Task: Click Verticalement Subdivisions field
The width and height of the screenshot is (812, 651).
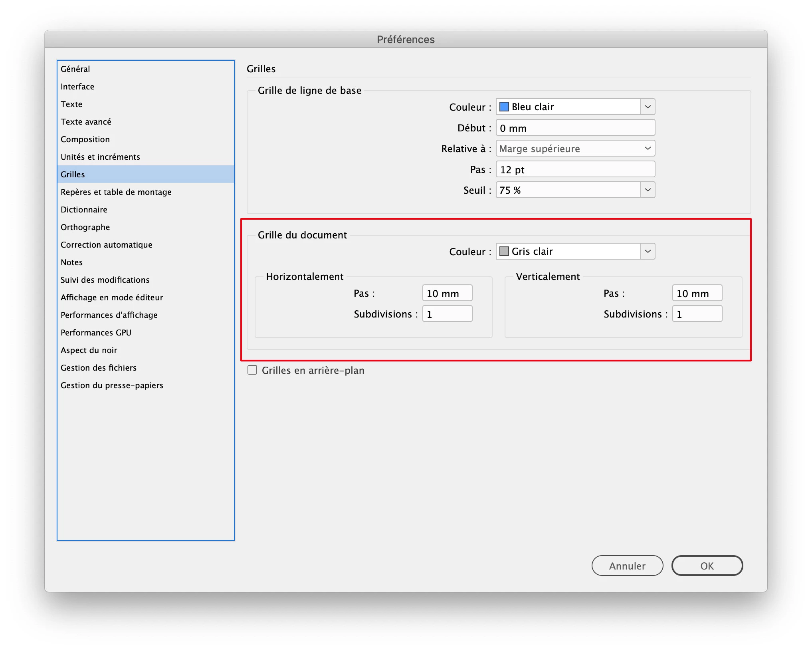Action: 697,314
